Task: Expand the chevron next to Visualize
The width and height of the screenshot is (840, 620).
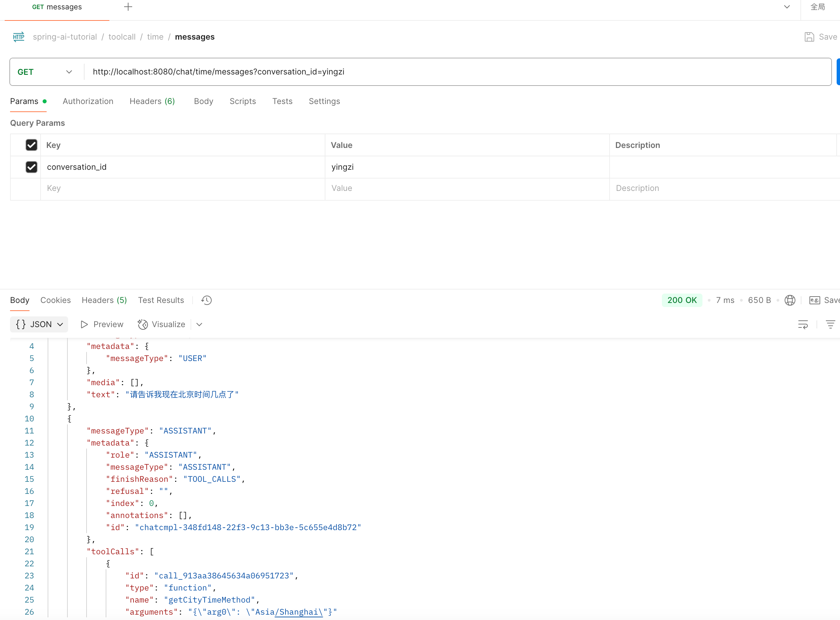Action: (199, 325)
